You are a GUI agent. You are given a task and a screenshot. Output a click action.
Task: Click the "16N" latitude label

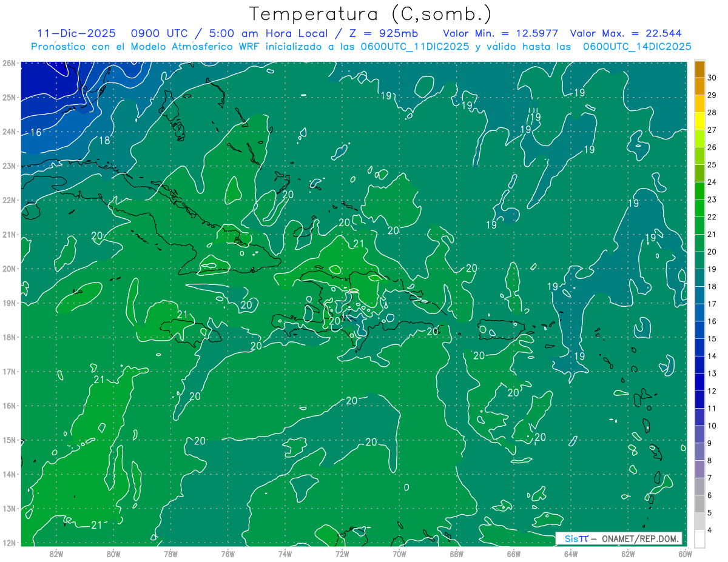(x=9, y=406)
